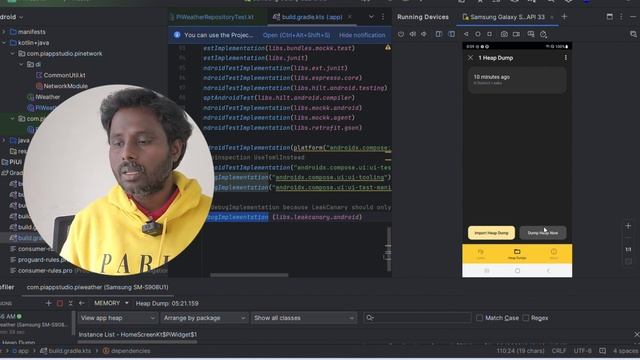640x360 pixels.
Task: Start screen recording with the video camera icon
Action: [x=516, y=34]
